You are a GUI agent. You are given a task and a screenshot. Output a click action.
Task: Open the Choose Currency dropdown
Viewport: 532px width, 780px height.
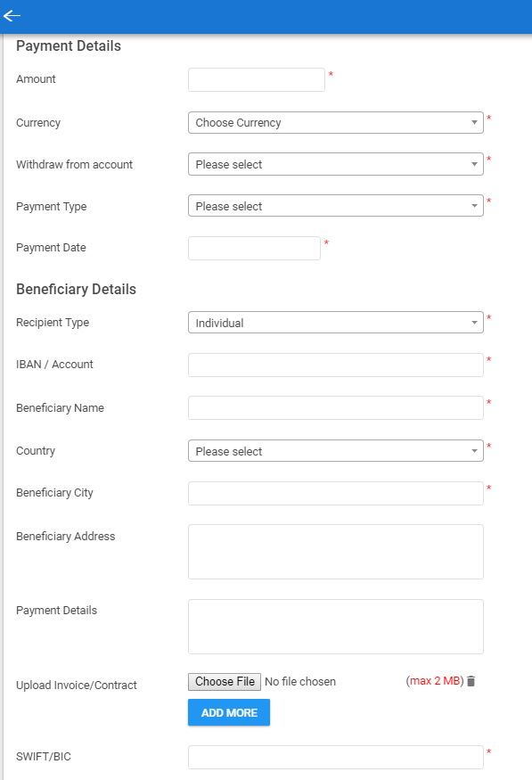[x=336, y=122]
